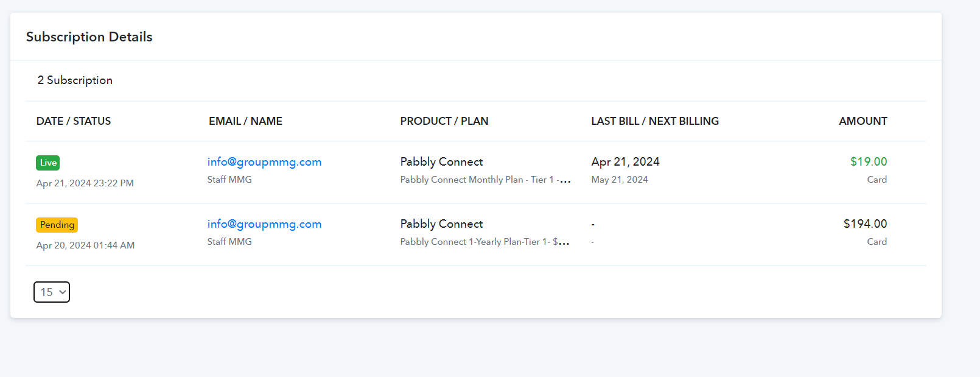This screenshot has width=980, height=377.
Task: Click the Pabbly Connect product in Pending row
Action: tap(441, 224)
